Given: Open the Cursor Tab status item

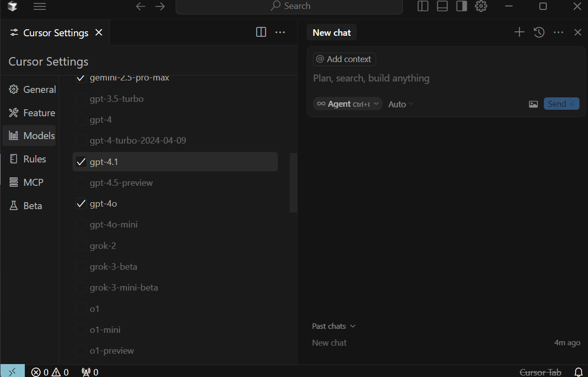Looking at the screenshot, I should pos(540,372).
